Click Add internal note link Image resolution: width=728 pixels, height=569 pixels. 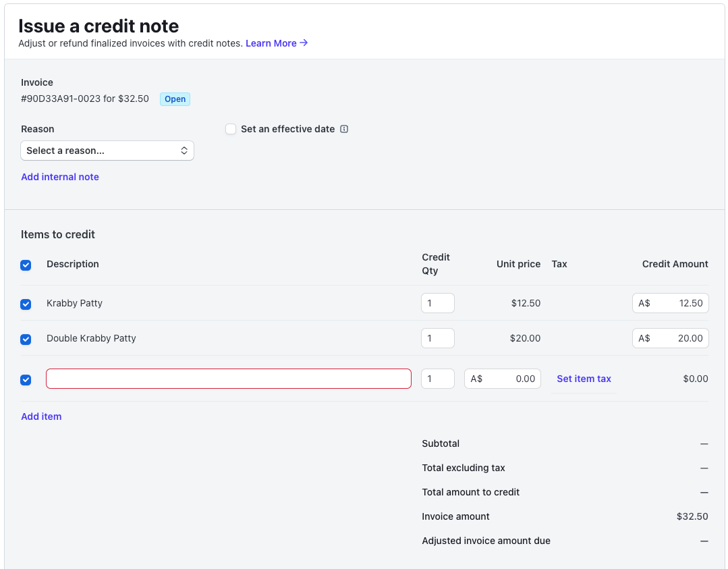click(x=60, y=177)
